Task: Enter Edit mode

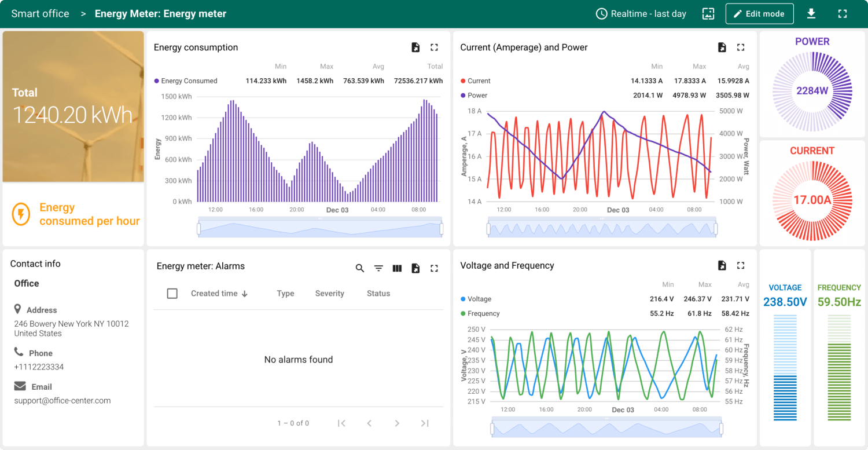Action: (x=759, y=14)
